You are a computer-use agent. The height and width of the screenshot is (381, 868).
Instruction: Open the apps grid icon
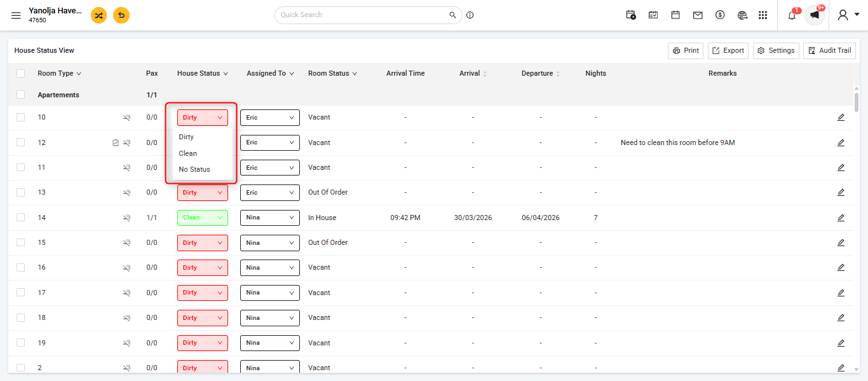point(763,15)
